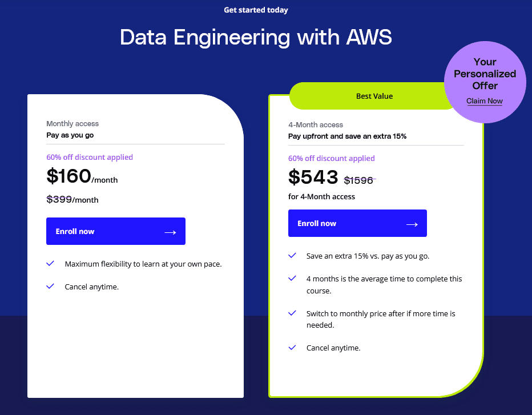Click the Claim Now link
The image size is (532, 415).
(484, 101)
